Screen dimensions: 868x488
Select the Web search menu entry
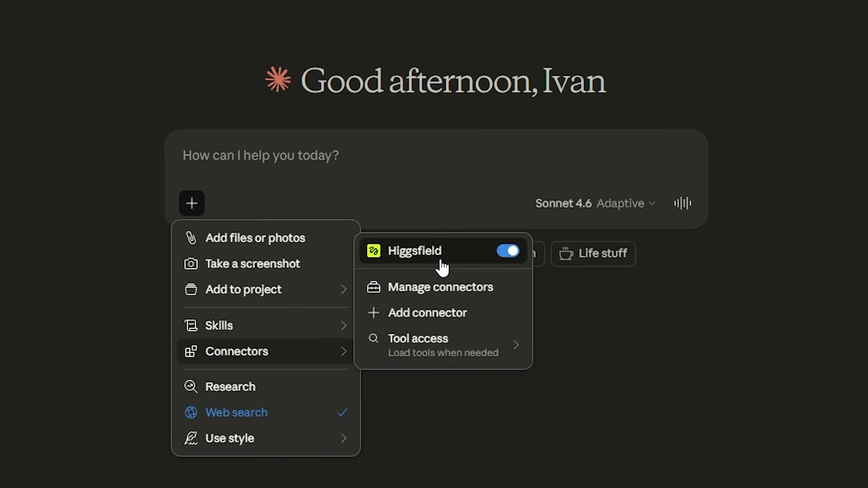coord(265,413)
